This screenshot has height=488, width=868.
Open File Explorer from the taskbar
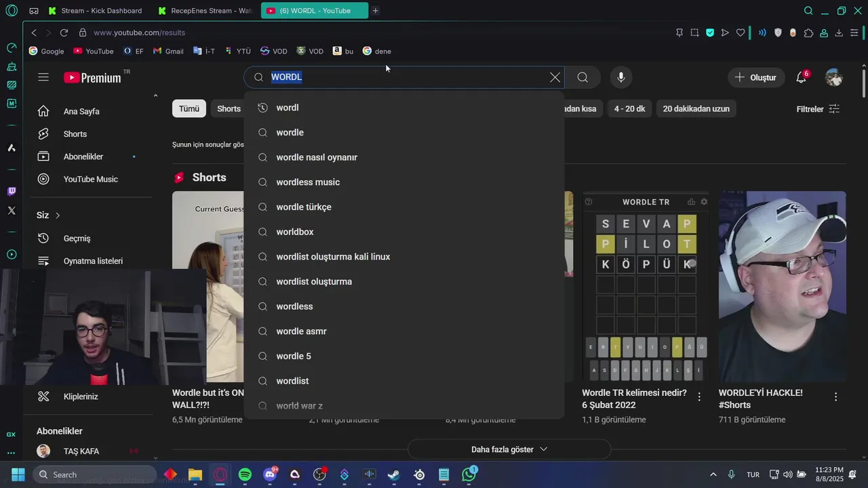pyautogui.click(x=195, y=474)
